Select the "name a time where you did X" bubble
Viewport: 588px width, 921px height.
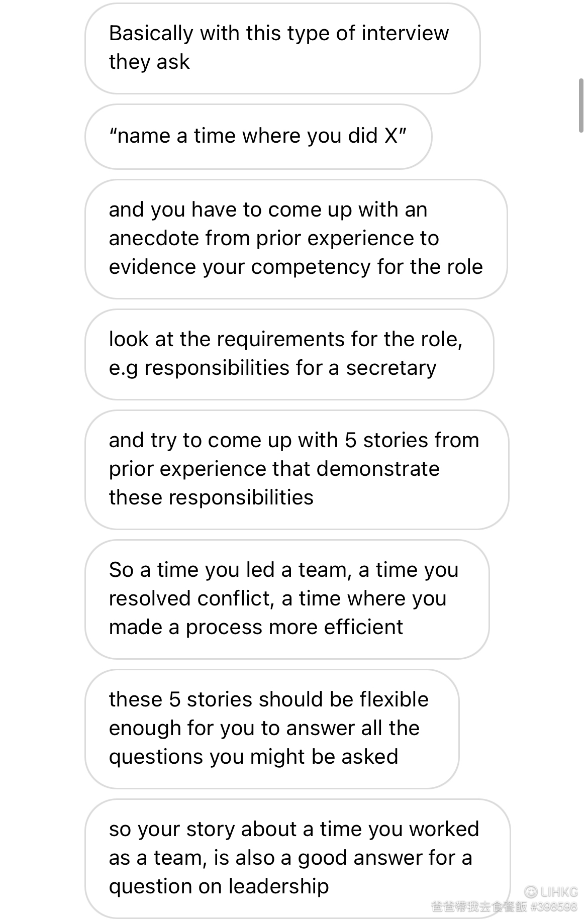click(x=258, y=136)
